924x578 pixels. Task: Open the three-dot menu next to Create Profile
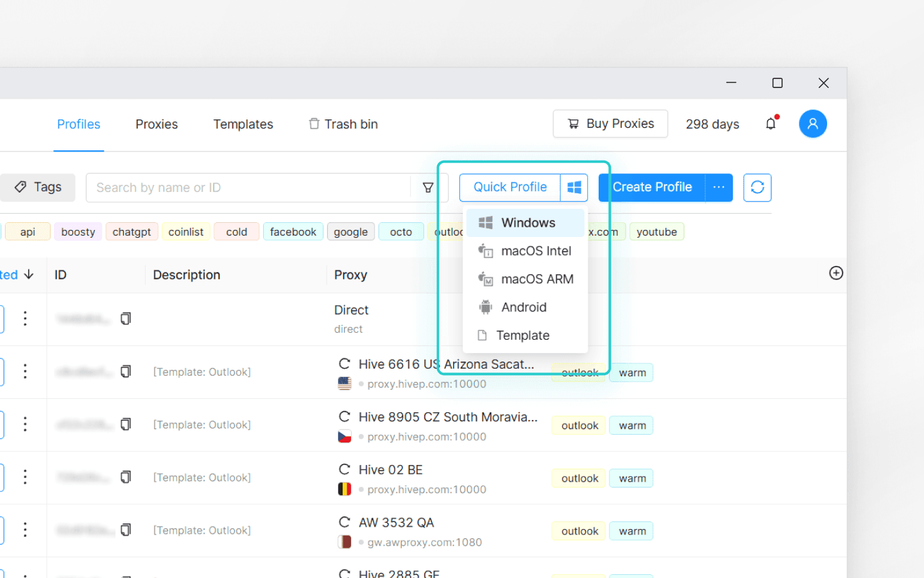point(718,188)
